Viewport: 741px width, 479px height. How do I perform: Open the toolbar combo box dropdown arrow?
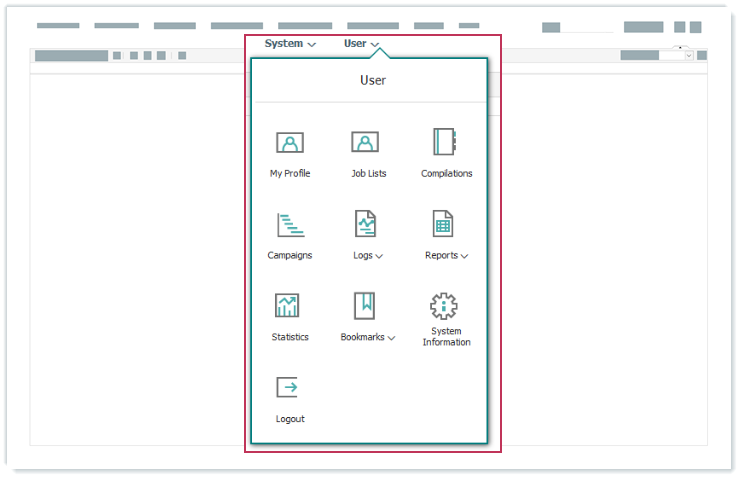click(688, 56)
